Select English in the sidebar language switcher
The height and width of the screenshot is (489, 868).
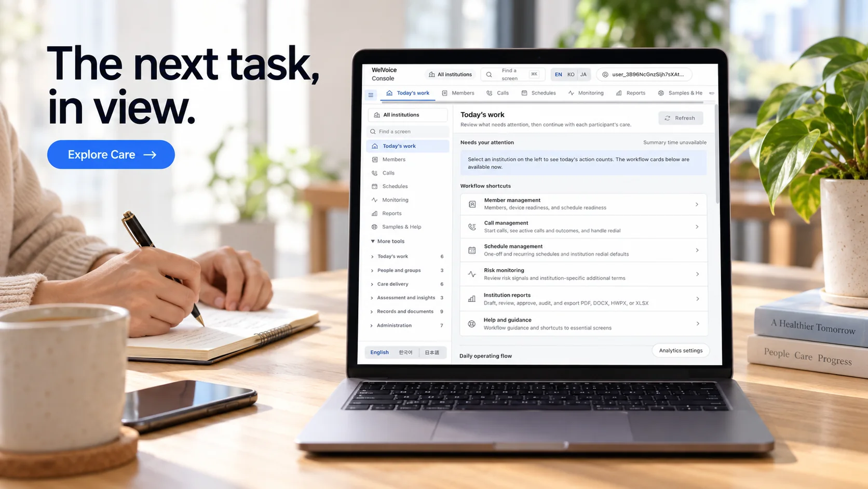click(379, 352)
